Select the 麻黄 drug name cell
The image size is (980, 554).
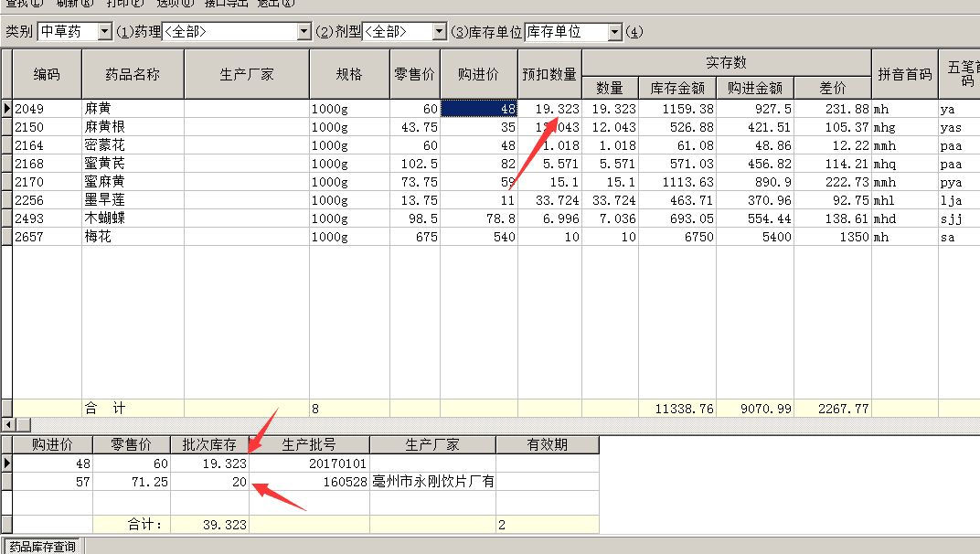tap(133, 108)
